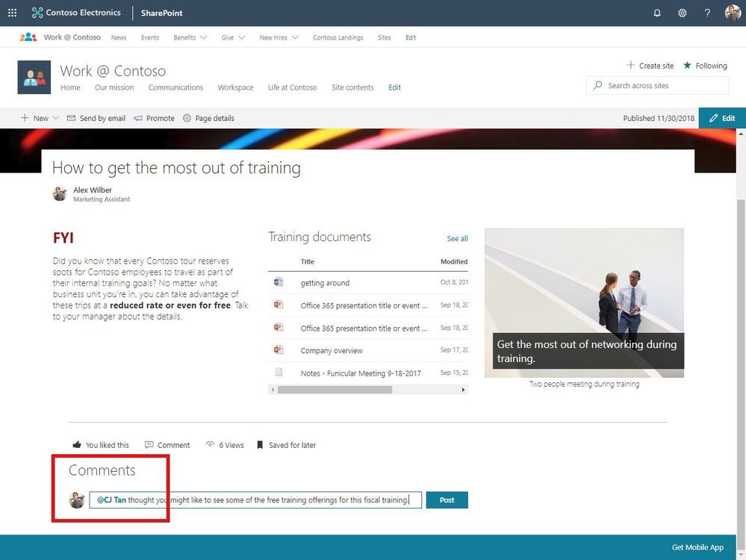Click Edit in the site navigation
Image resolution: width=746 pixels, height=560 pixels.
394,87
